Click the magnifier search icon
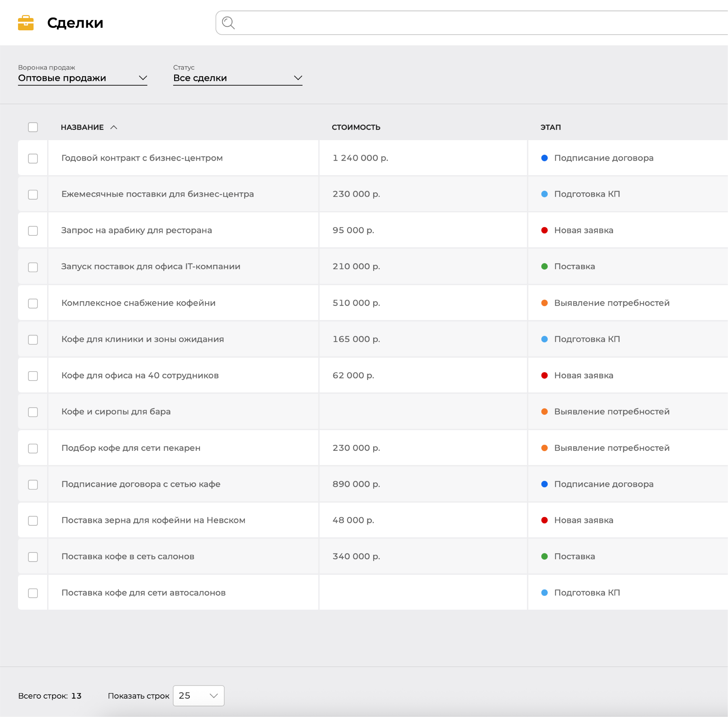The width and height of the screenshot is (728, 717). [228, 23]
